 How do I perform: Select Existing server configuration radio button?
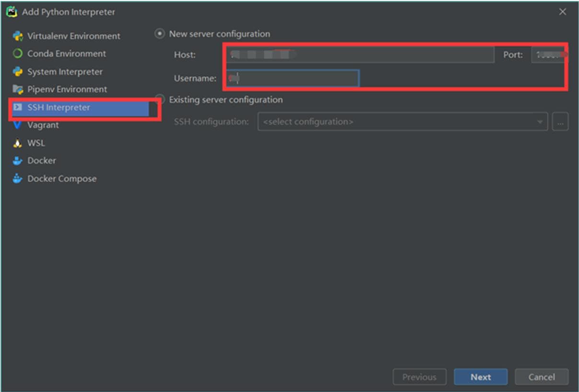coord(161,100)
